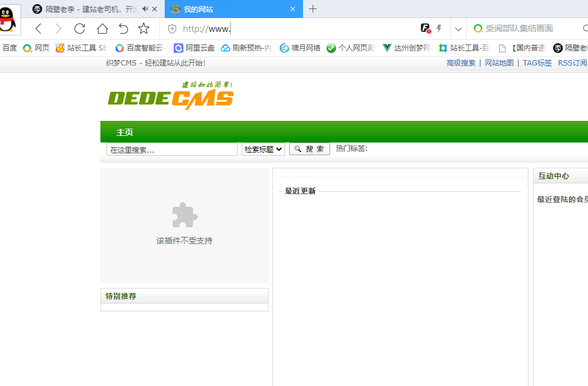Click the undo/restore closed tab icon
The height and width of the screenshot is (386, 588).
tap(123, 28)
